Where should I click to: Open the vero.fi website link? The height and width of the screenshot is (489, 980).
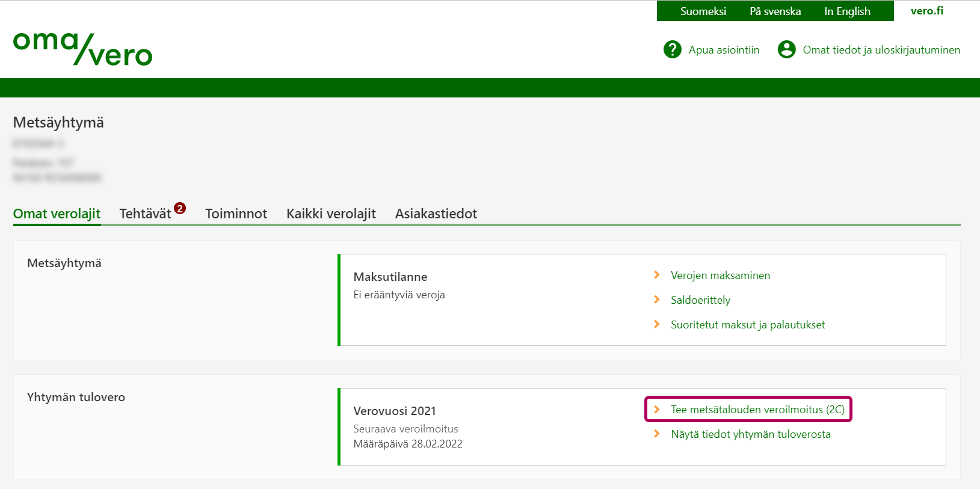coord(926,11)
